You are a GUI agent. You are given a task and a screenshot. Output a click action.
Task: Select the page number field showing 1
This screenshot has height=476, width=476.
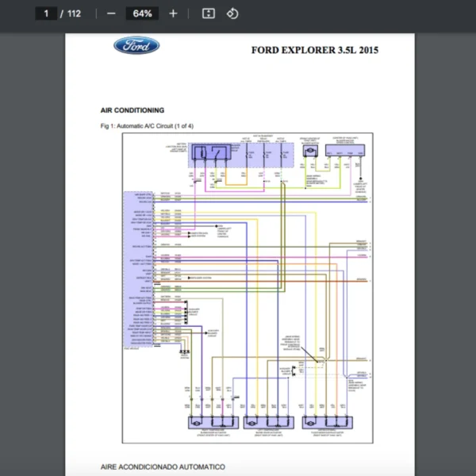click(46, 13)
